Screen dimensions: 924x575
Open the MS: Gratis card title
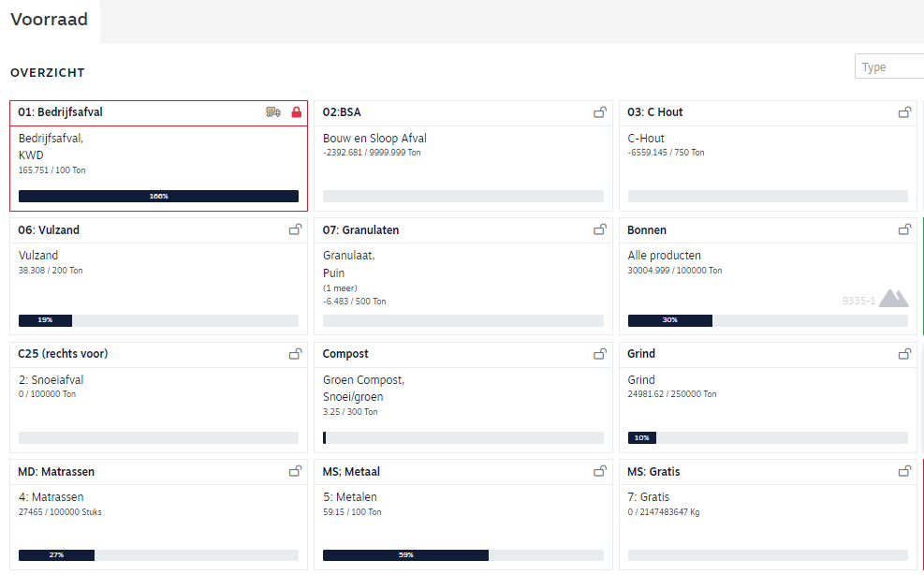[x=653, y=472]
